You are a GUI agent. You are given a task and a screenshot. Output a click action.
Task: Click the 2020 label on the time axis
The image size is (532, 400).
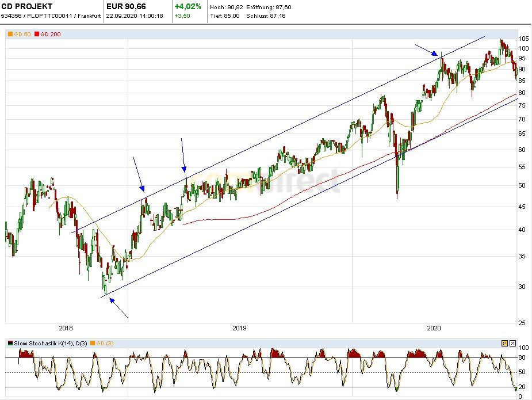pyautogui.click(x=434, y=328)
